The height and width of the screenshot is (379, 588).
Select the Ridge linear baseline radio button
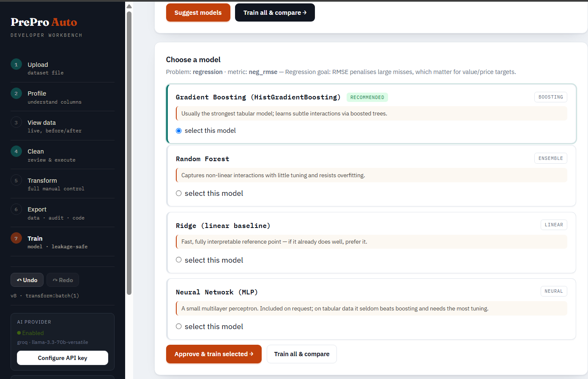pyautogui.click(x=179, y=260)
